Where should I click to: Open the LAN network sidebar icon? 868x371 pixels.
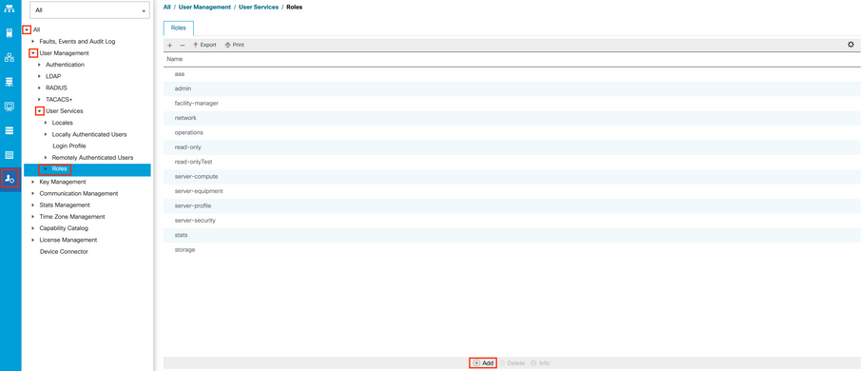point(10,57)
